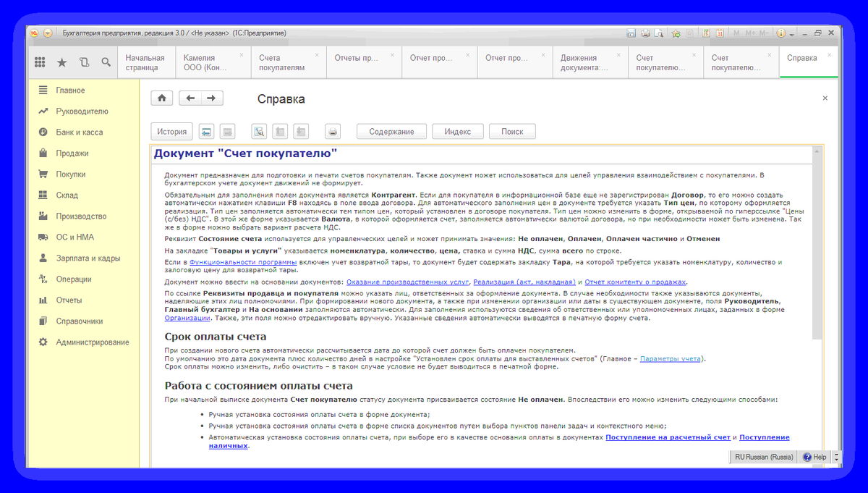Open the calendar tool
The image size is (868, 493).
tap(720, 33)
